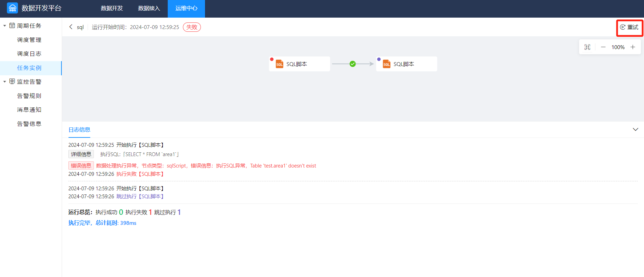This screenshot has height=277, width=644.
Task: Click the fit-to-screen canvas icon
Action: pos(587,47)
